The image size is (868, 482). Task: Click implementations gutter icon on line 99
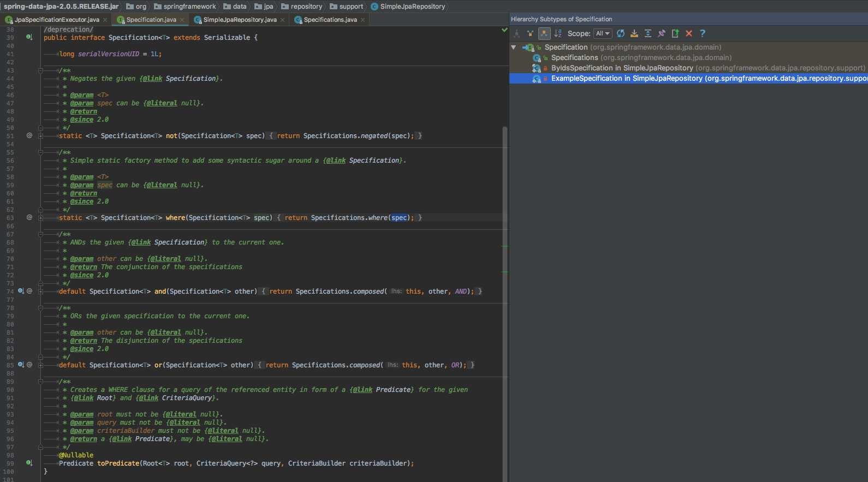click(29, 463)
